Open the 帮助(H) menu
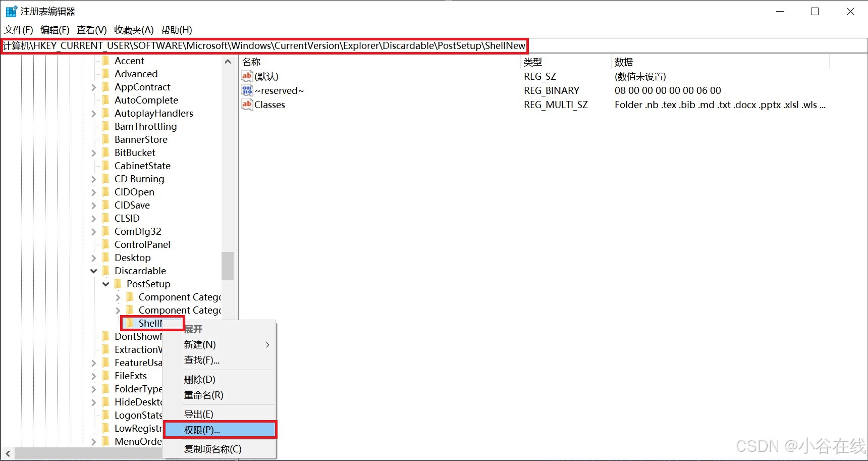868x461 pixels. (177, 30)
